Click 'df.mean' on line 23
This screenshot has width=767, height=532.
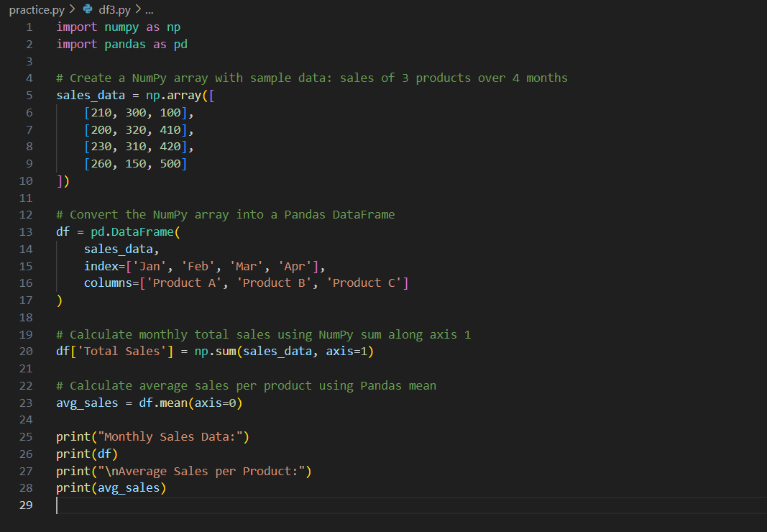163,403
